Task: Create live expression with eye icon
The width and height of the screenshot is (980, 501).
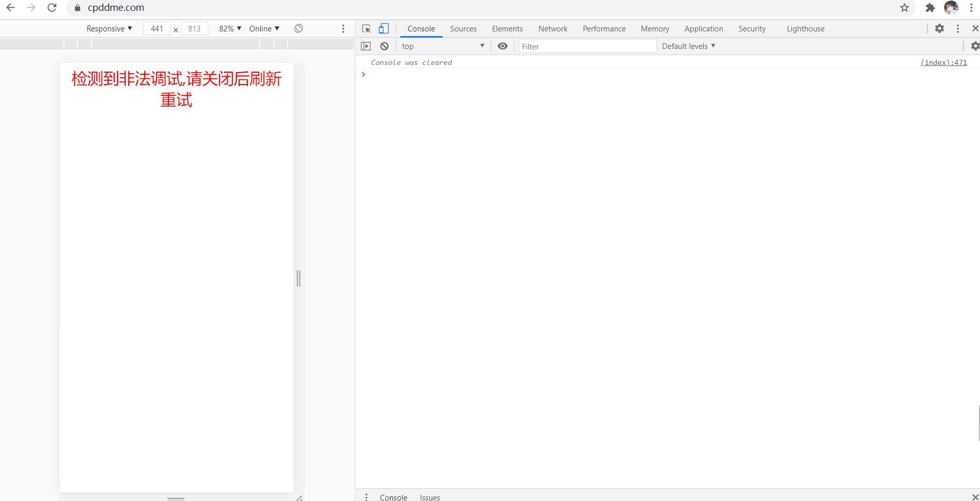Action: pos(502,46)
